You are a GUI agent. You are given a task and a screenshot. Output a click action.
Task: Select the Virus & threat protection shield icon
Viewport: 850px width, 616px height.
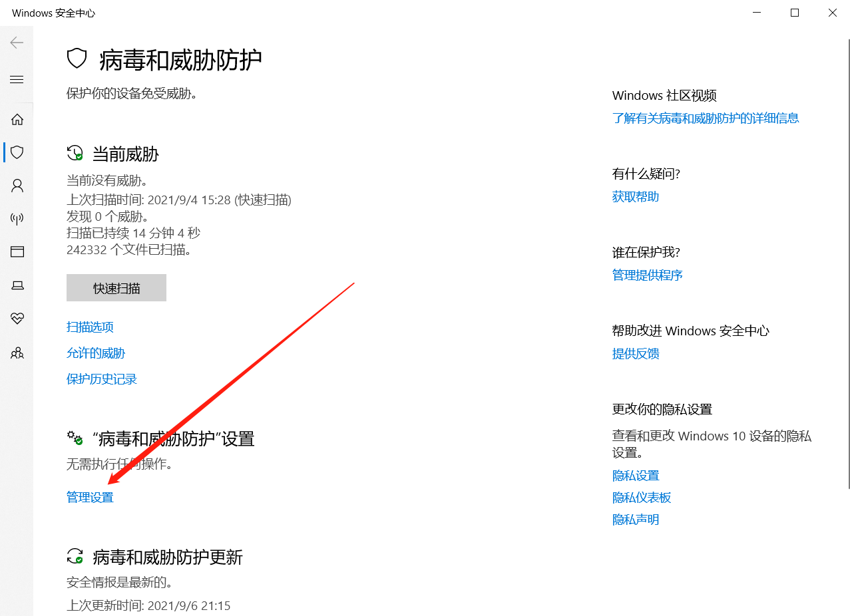tap(17, 152)
